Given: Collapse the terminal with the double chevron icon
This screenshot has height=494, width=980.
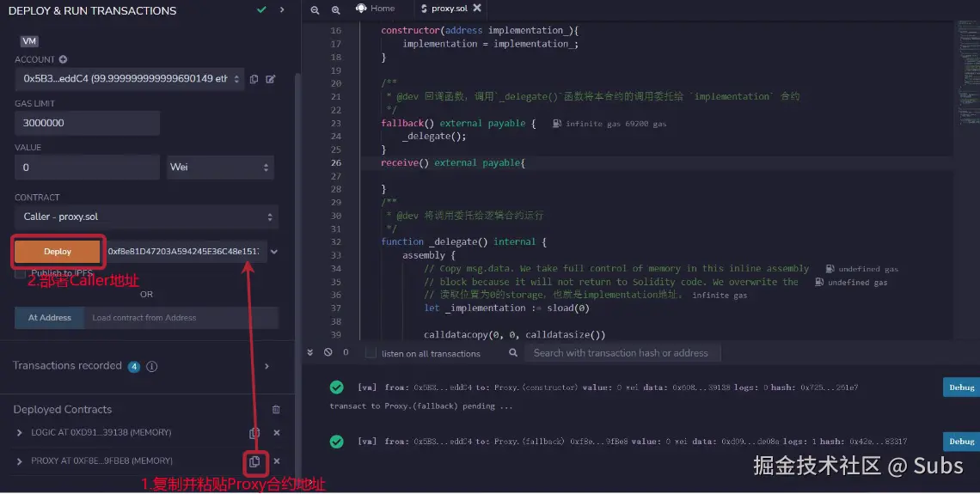Looking at the screenshot, I should (x=310, y=353).
